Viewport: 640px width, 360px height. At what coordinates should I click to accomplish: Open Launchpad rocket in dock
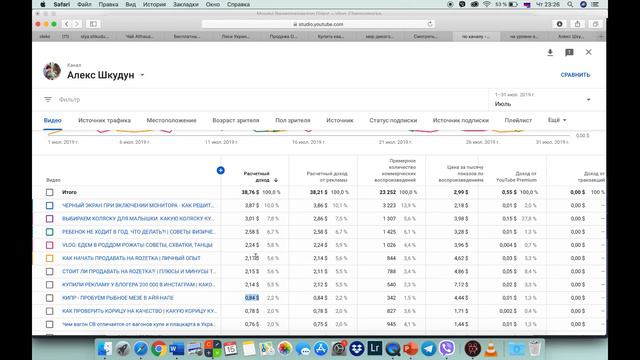pyautogui.click(x=122, y=349)
